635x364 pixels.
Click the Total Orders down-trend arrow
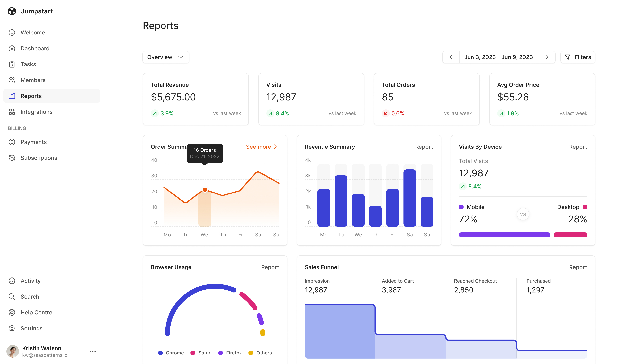[x=386, y=113]
